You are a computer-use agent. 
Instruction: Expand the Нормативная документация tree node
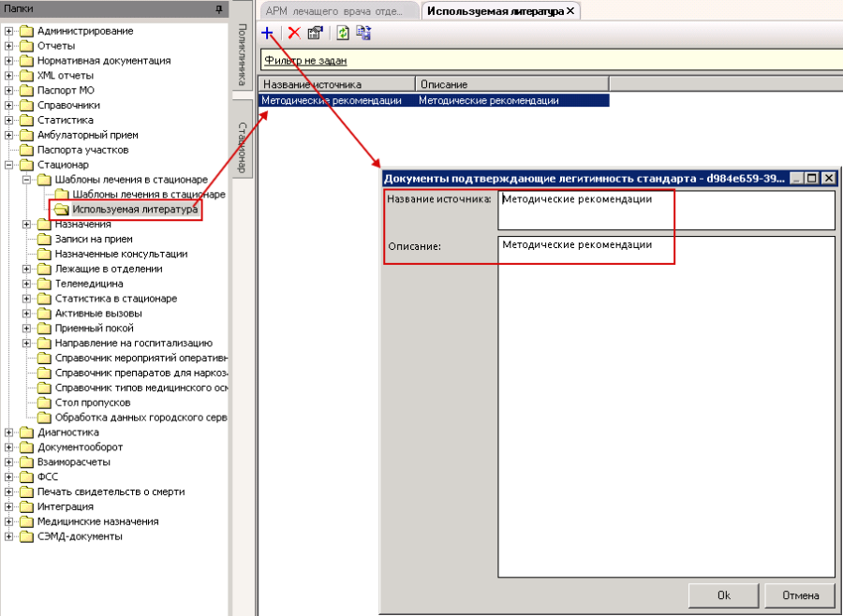8,61
